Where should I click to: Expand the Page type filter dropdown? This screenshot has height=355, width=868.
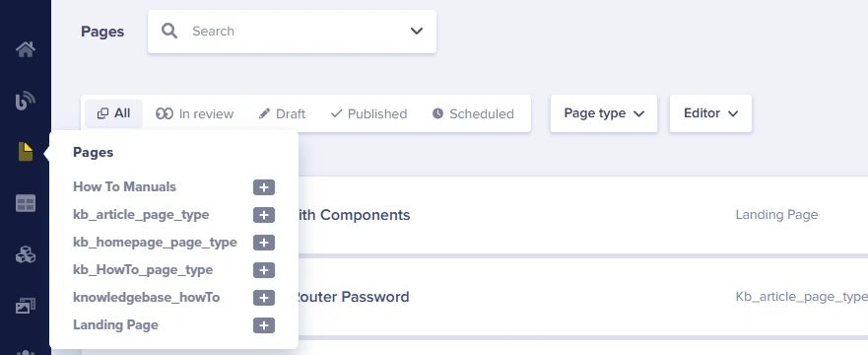coord(604,113)
